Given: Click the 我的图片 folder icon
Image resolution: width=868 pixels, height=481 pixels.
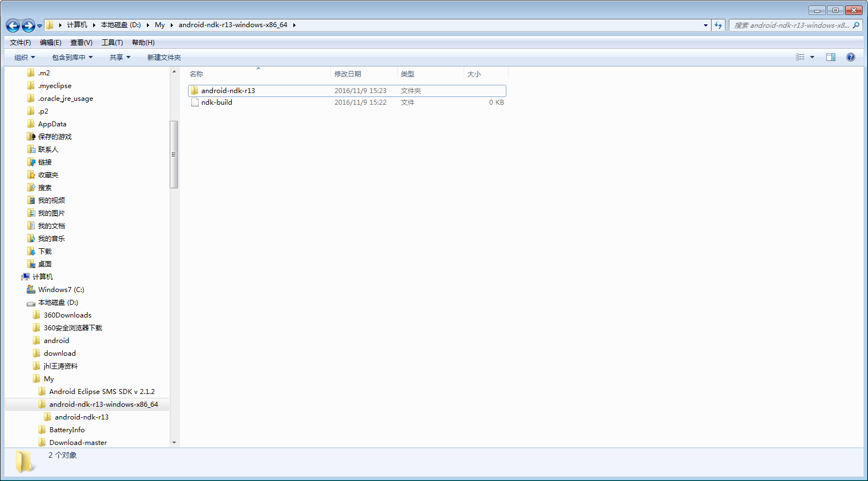Looking at the screenshot, I should click(31, 213).
